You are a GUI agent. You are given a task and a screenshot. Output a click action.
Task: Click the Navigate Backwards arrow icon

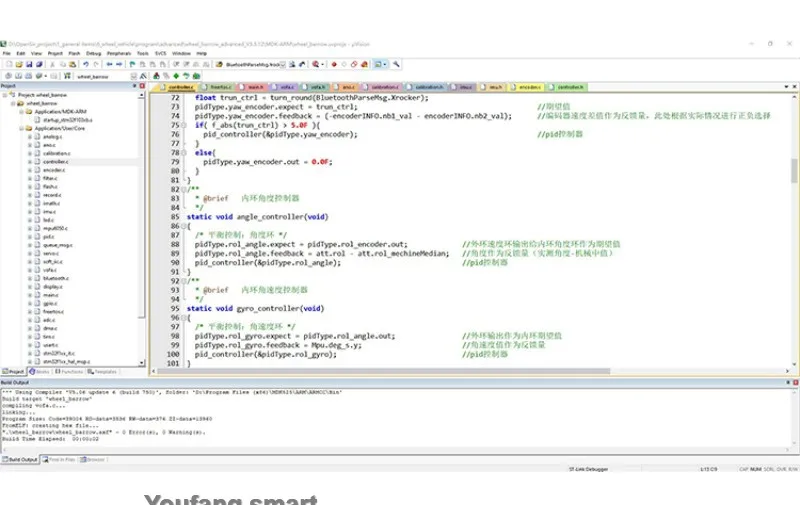coord(109,64)
